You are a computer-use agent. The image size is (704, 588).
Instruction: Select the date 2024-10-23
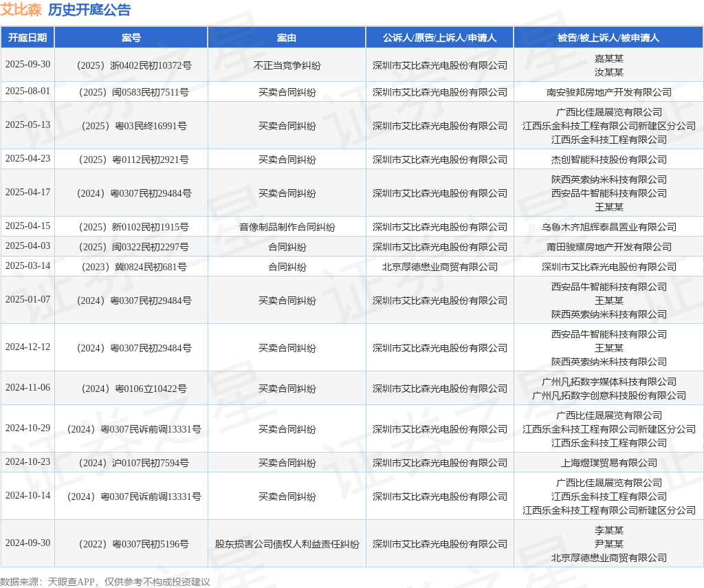(27, 461)
